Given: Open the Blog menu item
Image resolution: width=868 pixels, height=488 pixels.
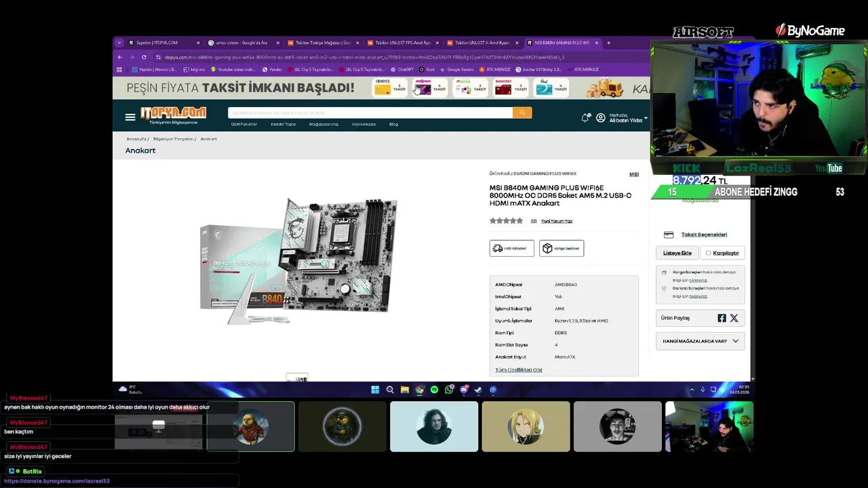Looking at the screenshot, I should pyautogui.click(x=393, y=124).
